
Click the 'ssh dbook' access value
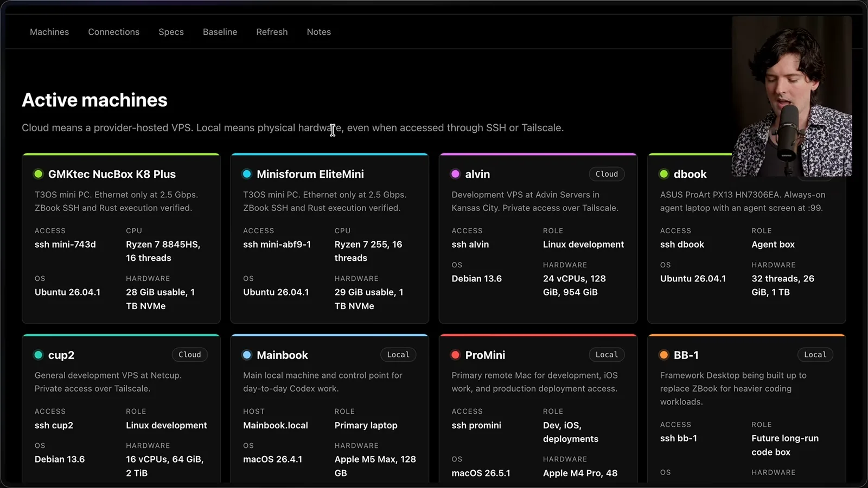(x=682, y=245)
